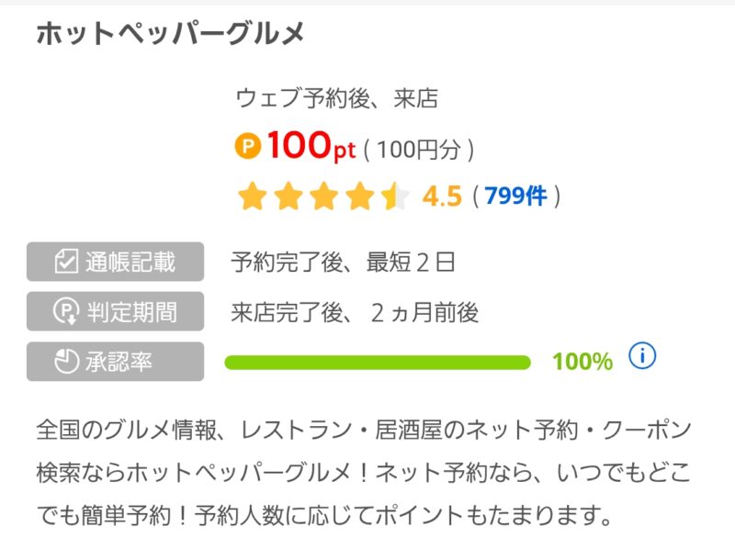Image resolution: width=735 pixels, height=560 pixels.
Task: Click the third yellow rating star
Action: click(x=322, y=196)
